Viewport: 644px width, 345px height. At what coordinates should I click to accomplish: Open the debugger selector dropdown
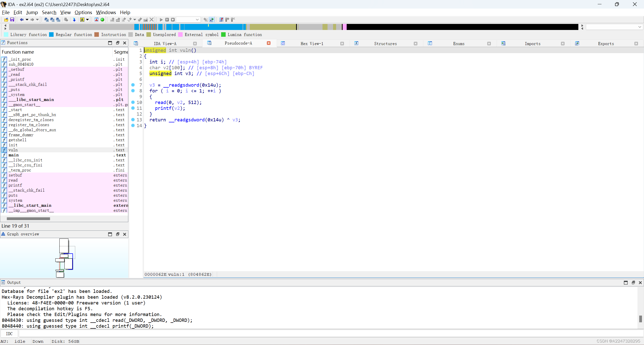coord(197,19)
